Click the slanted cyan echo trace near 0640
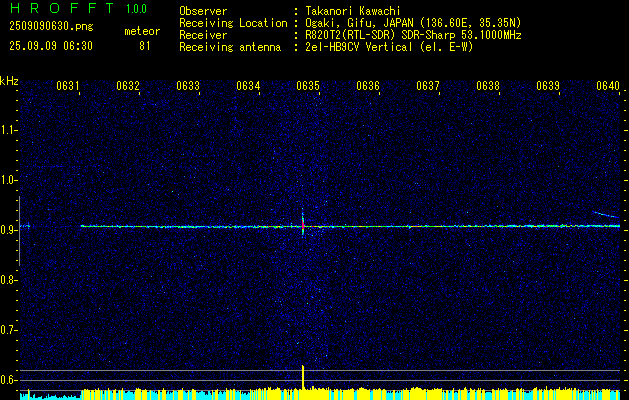Screen dimensions: 629x400 coord(606,215)
